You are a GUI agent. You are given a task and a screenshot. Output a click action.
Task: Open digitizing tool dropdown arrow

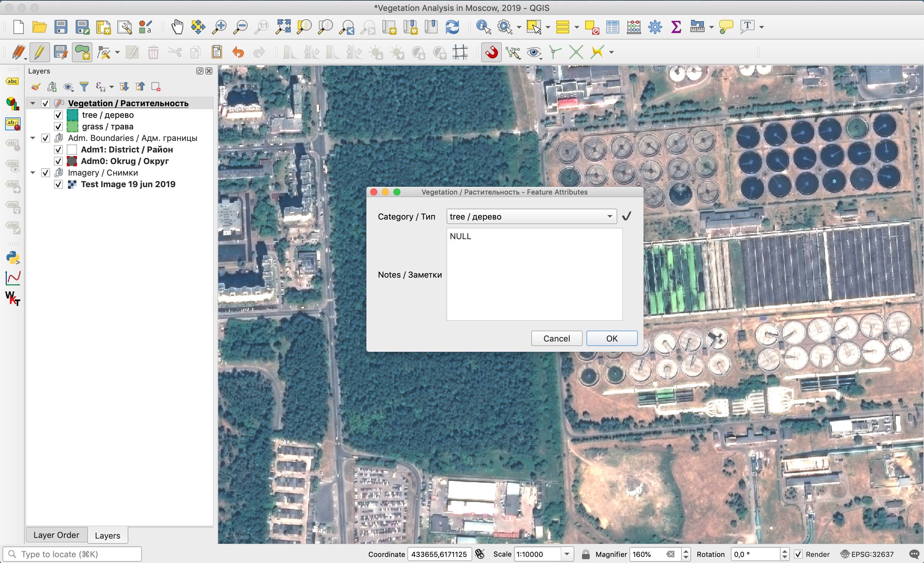click(x=117, y=52)
